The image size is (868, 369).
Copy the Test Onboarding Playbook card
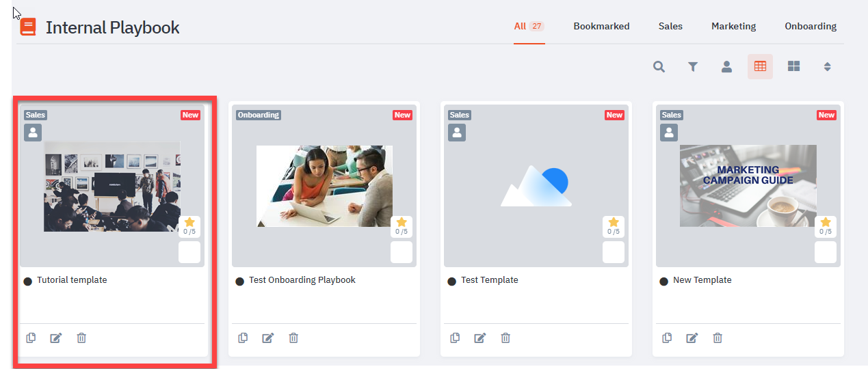click(x=243, y=338)
